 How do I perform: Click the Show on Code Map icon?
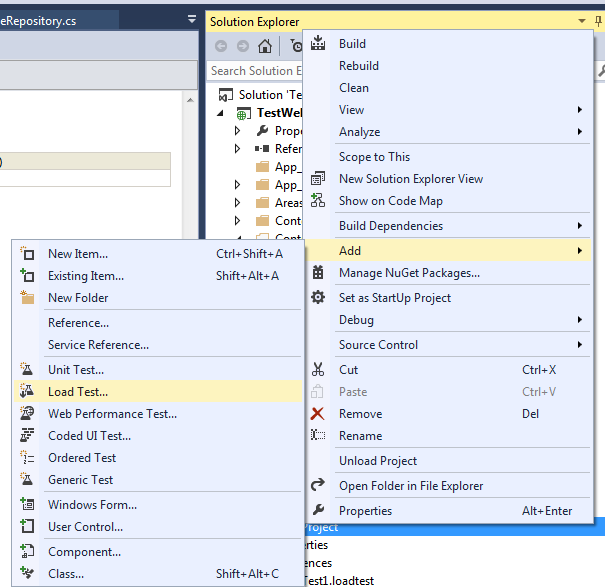pyautogui.click(x=318, y=201)
